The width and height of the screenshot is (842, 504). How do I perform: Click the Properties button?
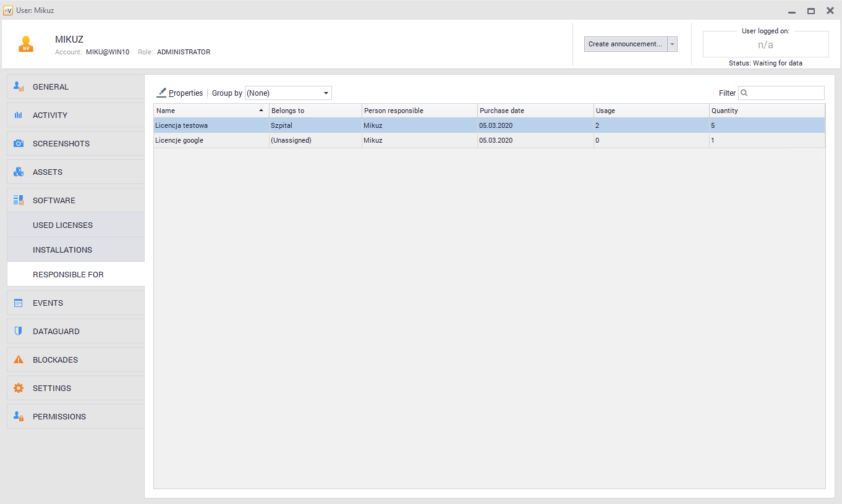180,93
